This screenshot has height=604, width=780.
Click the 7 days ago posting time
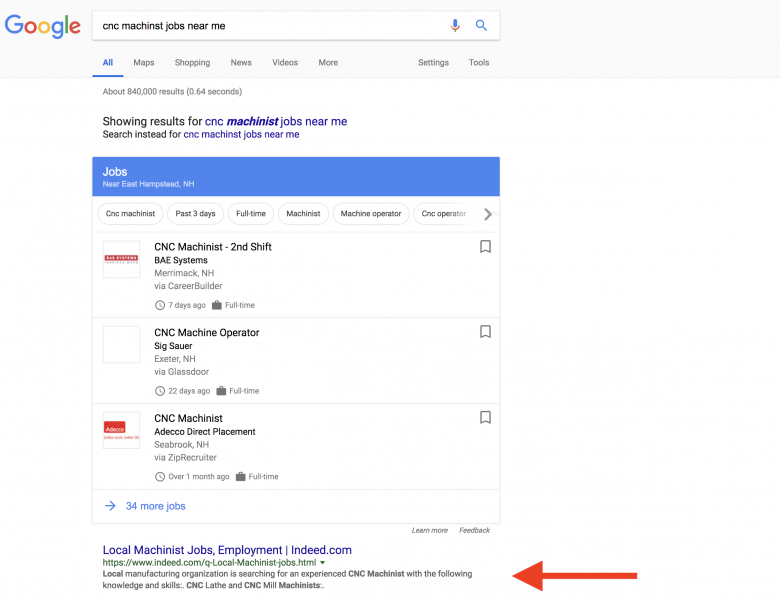187,305
